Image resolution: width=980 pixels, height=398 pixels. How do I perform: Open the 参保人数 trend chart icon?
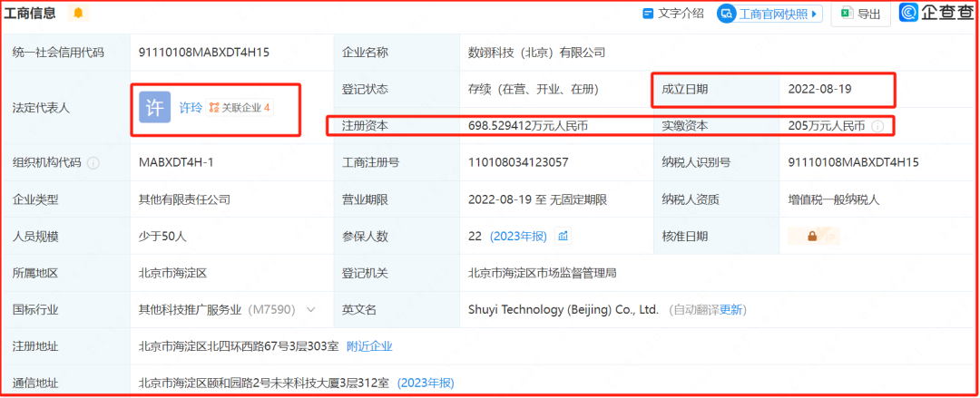point(563,237)
